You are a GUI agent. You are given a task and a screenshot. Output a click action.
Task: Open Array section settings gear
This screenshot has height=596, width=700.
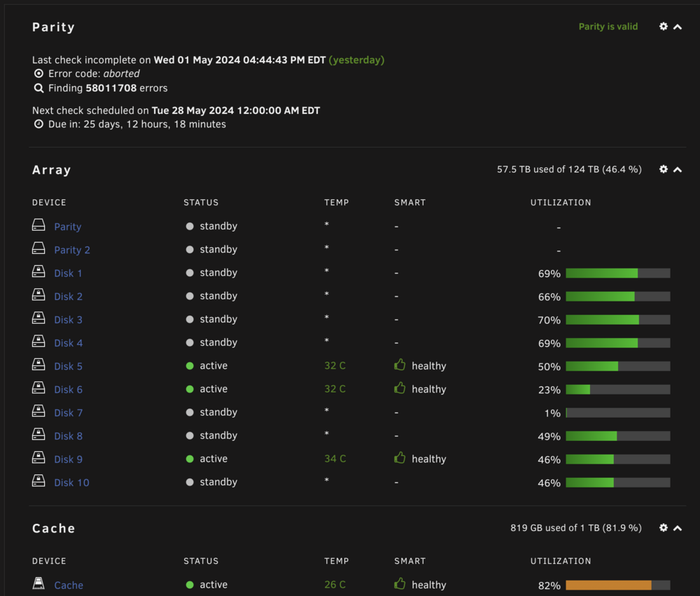tap(664, 169)
